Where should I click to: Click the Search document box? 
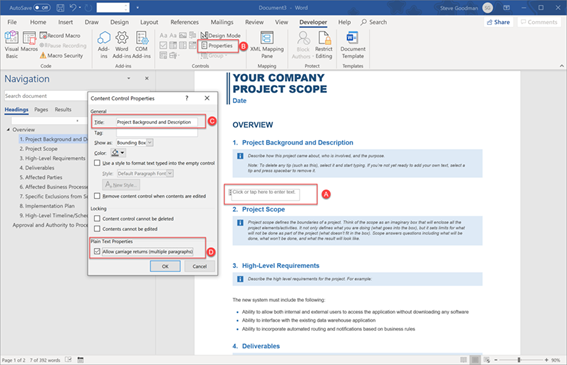pyautogui.click(x=46, y=96)
